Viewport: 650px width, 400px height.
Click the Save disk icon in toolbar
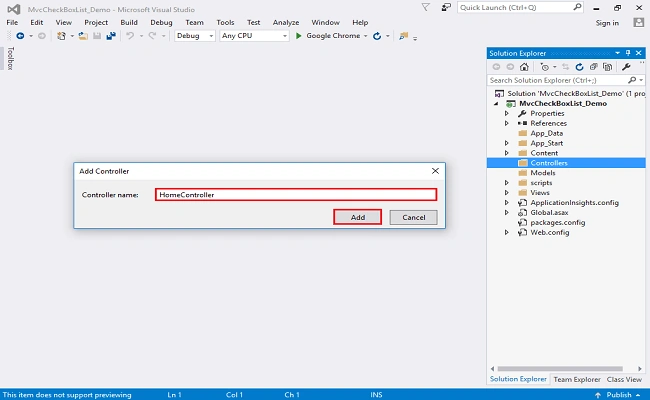(97, 36)
